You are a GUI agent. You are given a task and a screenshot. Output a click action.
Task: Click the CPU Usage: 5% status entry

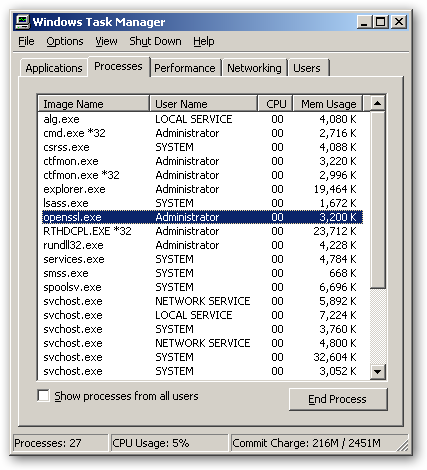[169, 443]
